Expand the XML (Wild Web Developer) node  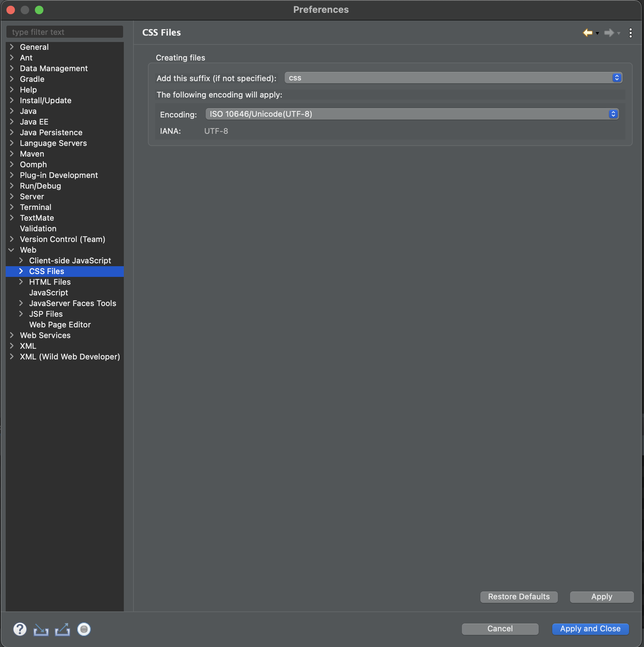coord(12,357)
